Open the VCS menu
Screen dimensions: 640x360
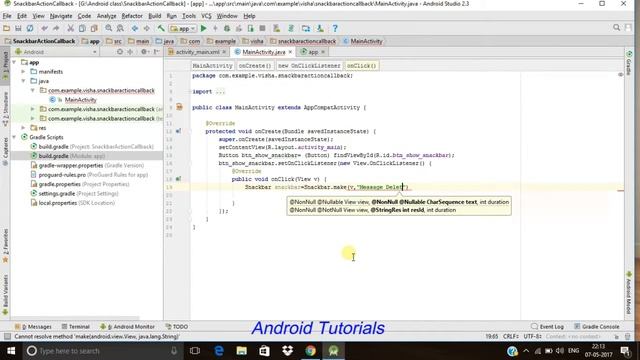pyautogui.click(x=206, y=16)
